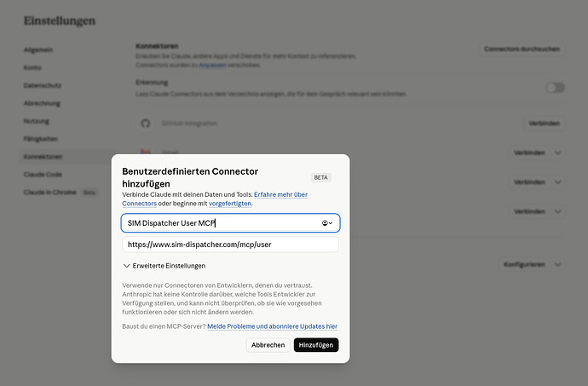This screenshot has height=386, width=588.
Task: Go to Abrechnung settings
Action: pyautogui.click(x=42, y=103)
